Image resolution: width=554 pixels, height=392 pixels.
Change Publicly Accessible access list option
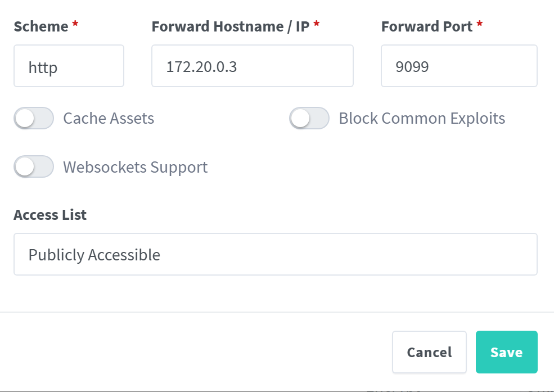tap(94, 254)
